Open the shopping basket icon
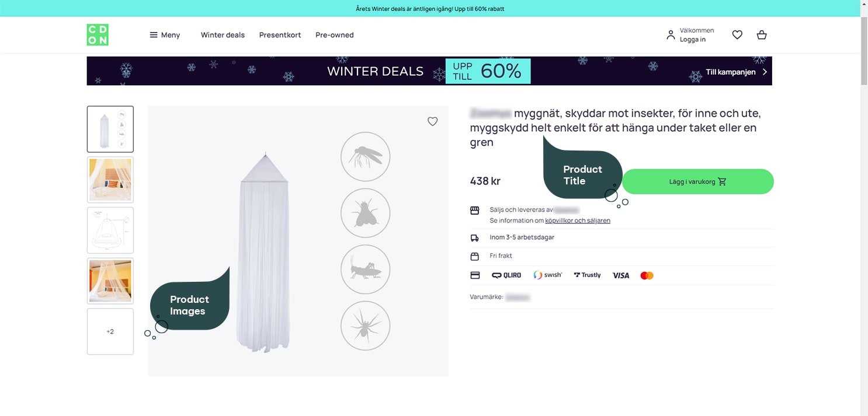Image resolution: width=868 pixels, height=416 pixels. pos(762,35)
